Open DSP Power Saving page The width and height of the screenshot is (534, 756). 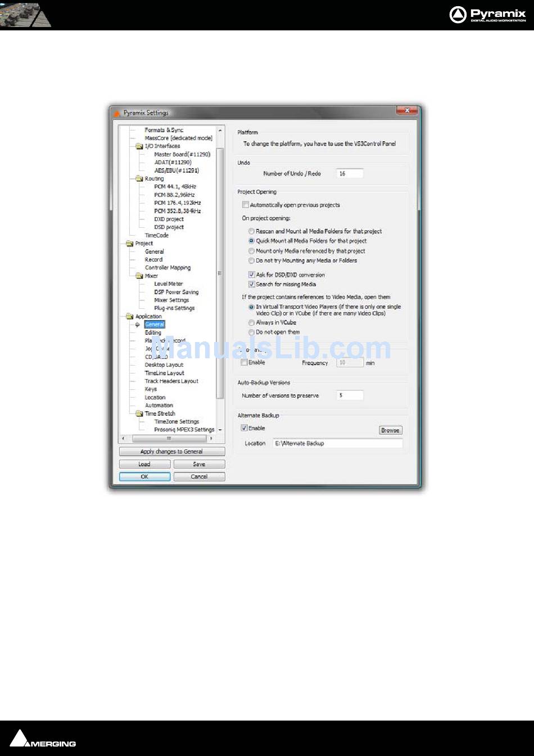[x=177, y=292]
